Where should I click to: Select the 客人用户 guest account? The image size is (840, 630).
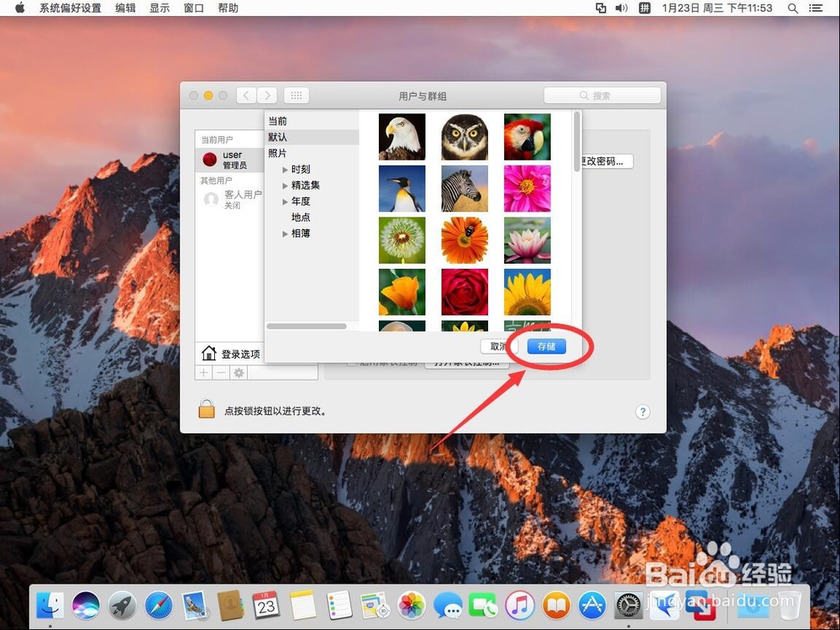[230, 199]
